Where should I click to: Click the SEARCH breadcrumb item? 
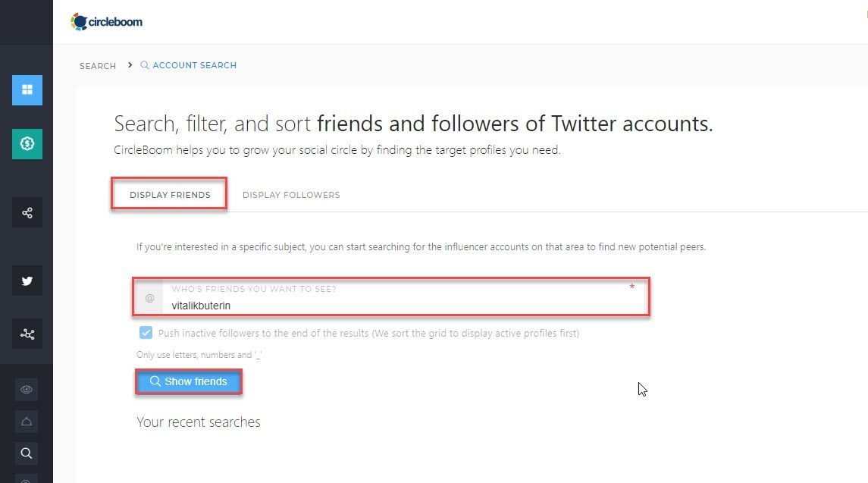tap(97, 66)
